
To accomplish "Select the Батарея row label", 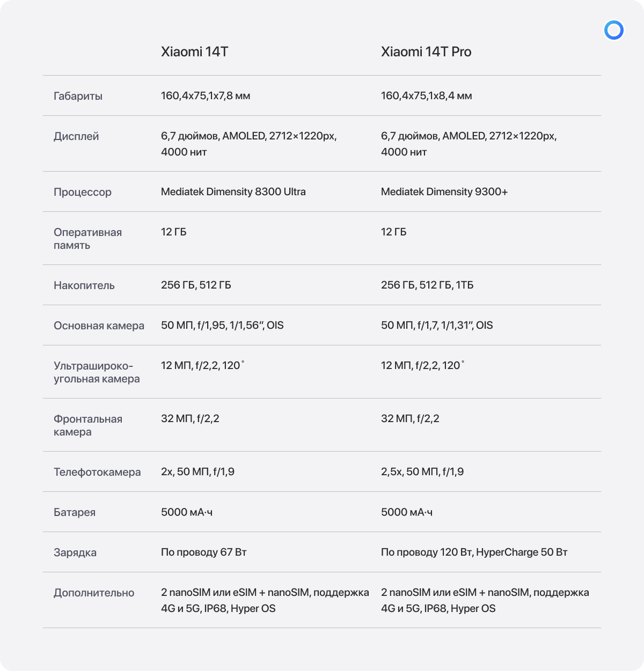I will coord(75,513).
